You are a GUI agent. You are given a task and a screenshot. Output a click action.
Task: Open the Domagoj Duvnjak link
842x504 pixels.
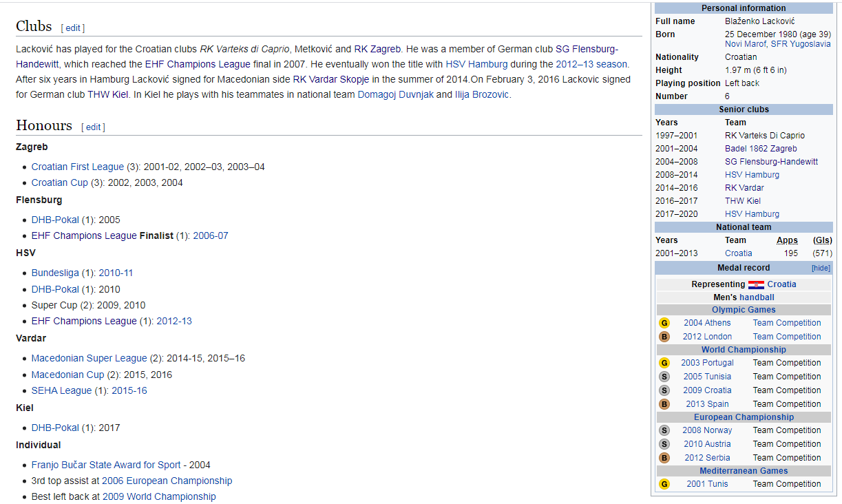click(396, 94)
